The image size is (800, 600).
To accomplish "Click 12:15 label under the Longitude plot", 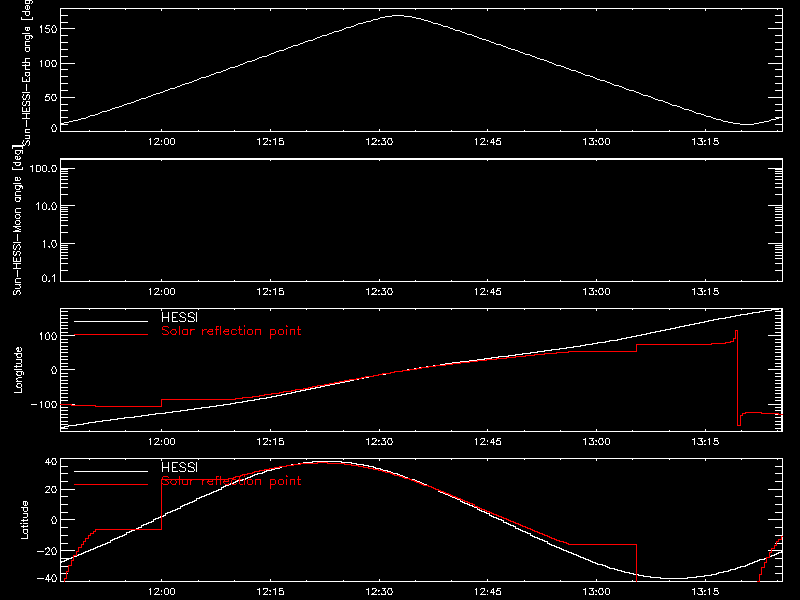I will point(270,442).
